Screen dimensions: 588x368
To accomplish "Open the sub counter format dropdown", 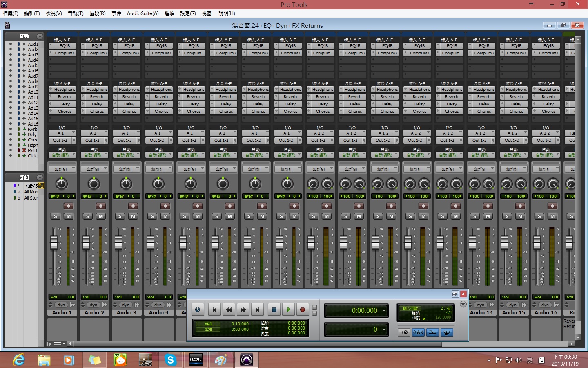I will coord(384,329).
